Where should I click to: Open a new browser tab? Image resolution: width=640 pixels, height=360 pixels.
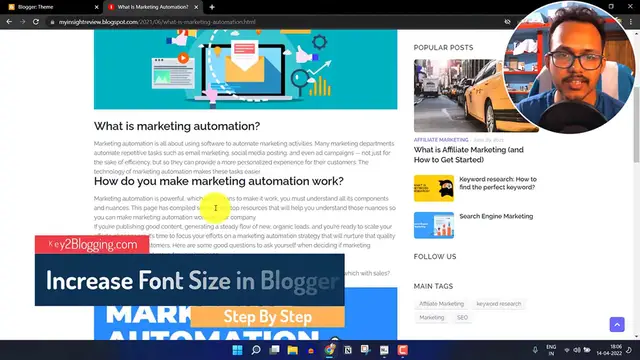click(x=212, y=7)
